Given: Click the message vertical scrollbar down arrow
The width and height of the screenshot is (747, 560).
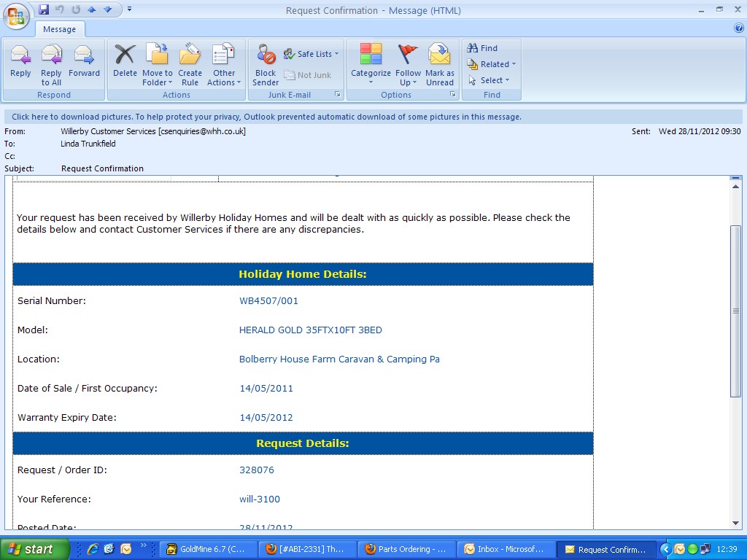Looking at the screenshot, I should click(x=735, y=523).
